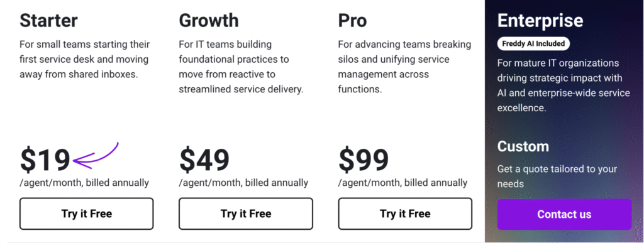Click the Starter plan heading
This screenshot has width=644, height=243.
coord(48,21)
